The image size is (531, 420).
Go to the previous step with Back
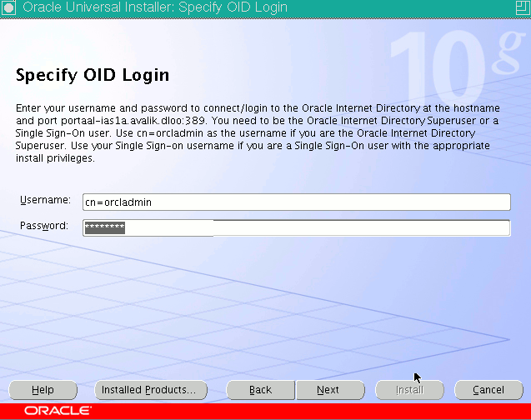[x=260, y=390]
